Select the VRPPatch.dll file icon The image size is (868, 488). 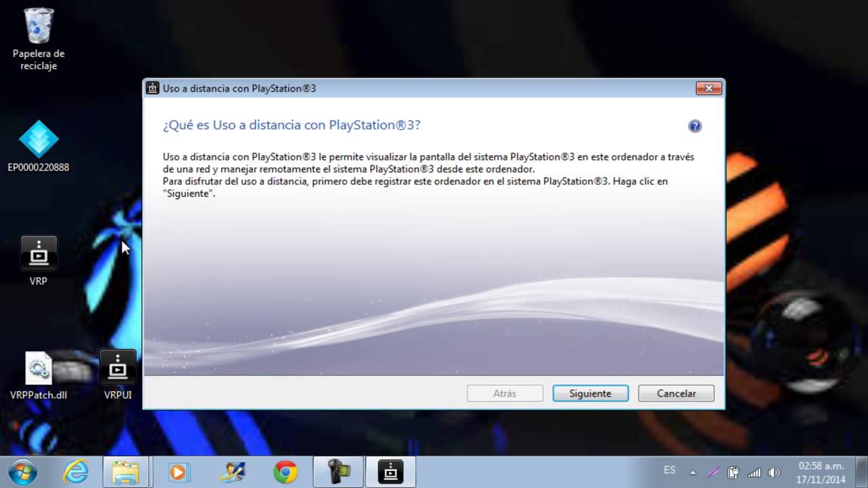[39, 375]
